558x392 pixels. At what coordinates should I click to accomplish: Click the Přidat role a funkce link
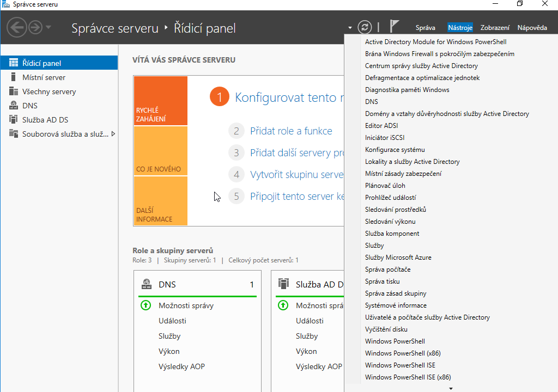click(x=291, y=131)
